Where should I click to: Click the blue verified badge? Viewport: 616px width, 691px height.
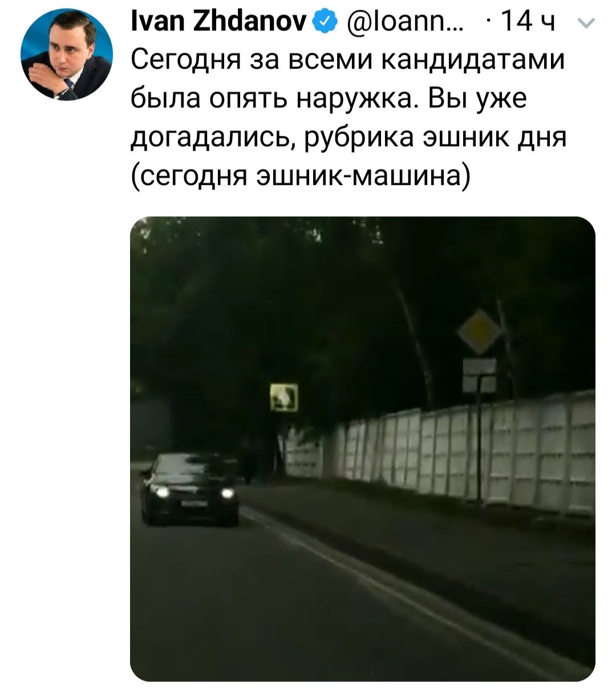(x=323, y=23)
